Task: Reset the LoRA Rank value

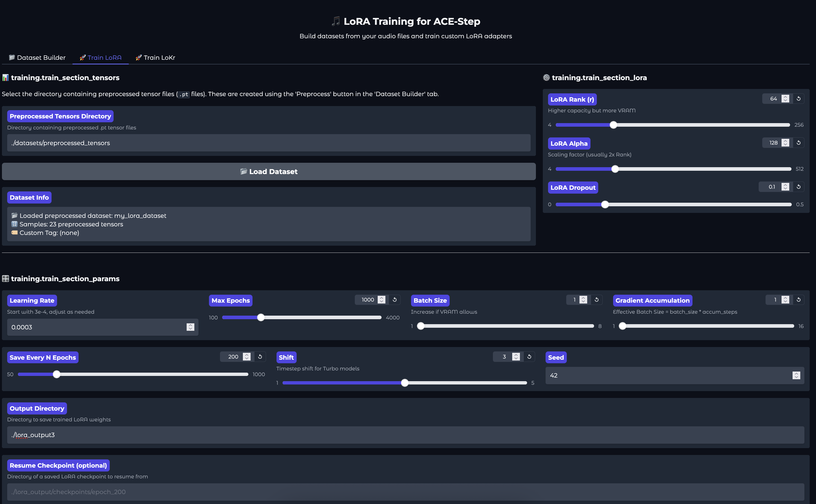Action: click(x=798, y=99)
